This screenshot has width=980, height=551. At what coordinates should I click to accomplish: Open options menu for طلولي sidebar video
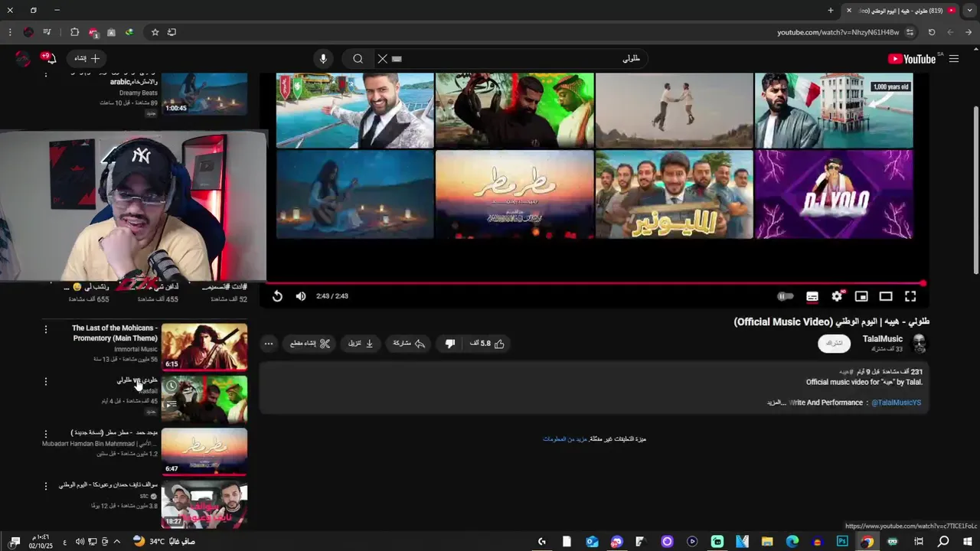[45, 381]
